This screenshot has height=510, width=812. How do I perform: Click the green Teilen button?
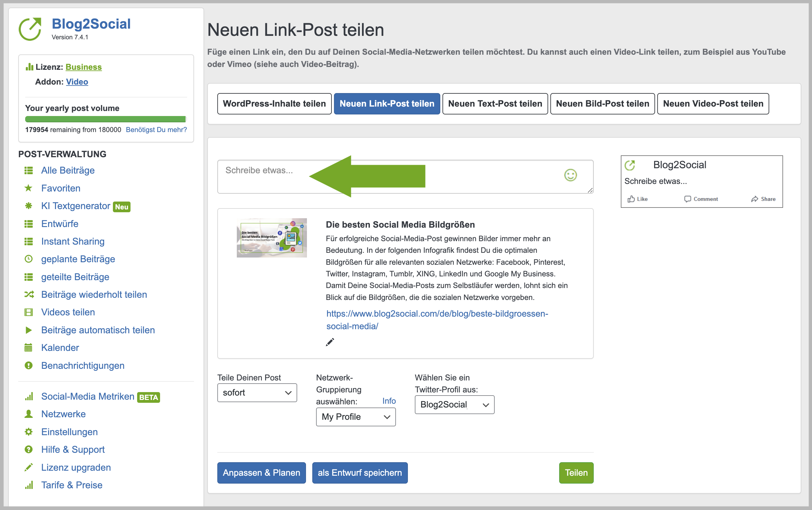[x=576, y=473]
